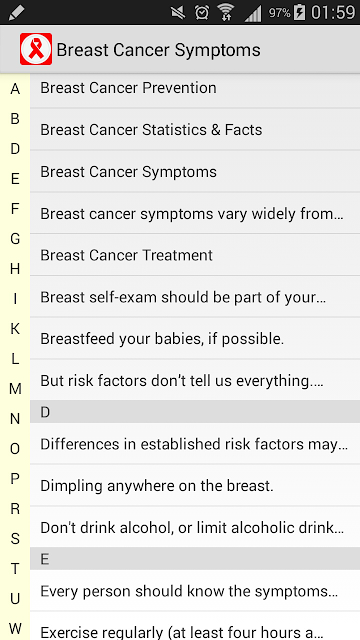Viewport: 360px width, 640px height.
Task: Open 'Every person should know the symptoms' item
Action: (195, 591)
